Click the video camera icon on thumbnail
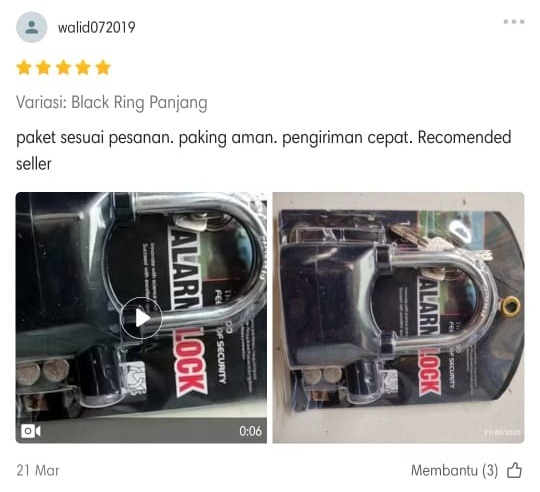The width and height of the screenshot is (540, 492). tap(31, 431)
